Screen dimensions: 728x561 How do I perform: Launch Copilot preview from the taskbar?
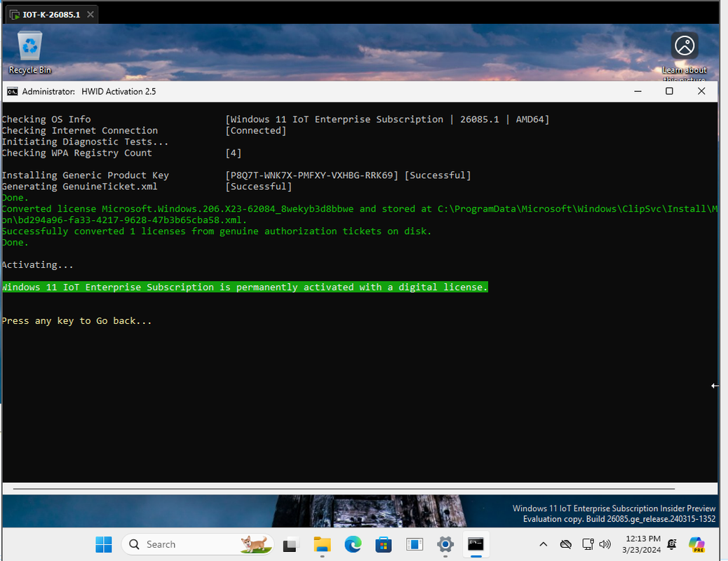pyautogui.click(x=697, y=544)
